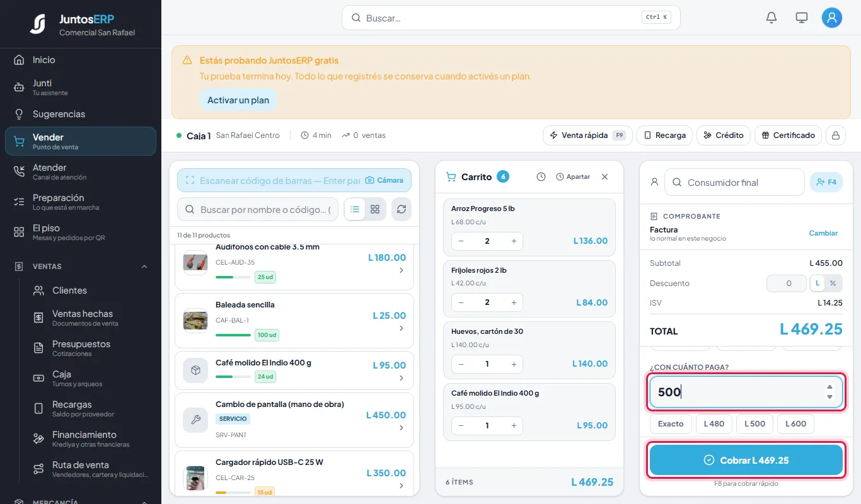This screenshot has width=861, height=504.
Task: Click Venta rápida F9 button
Action: (x=587, y=135)
